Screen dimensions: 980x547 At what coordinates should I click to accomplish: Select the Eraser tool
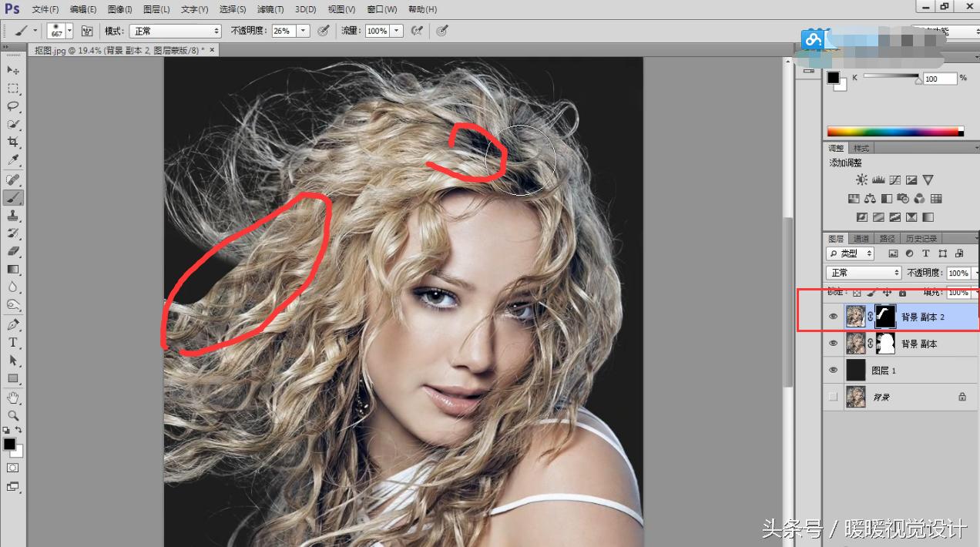click(x=13, y=250)
